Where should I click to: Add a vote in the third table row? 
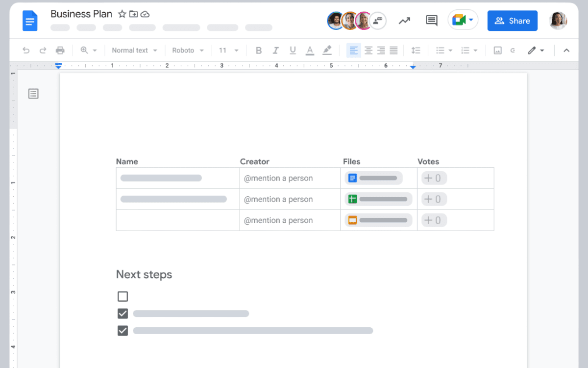(434, 220)
